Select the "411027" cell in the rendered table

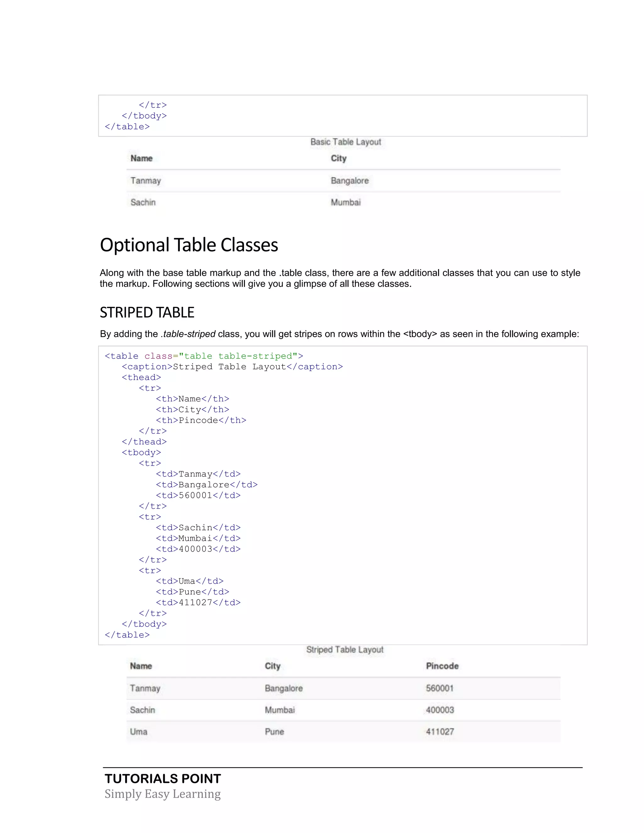tap(440, 731)
